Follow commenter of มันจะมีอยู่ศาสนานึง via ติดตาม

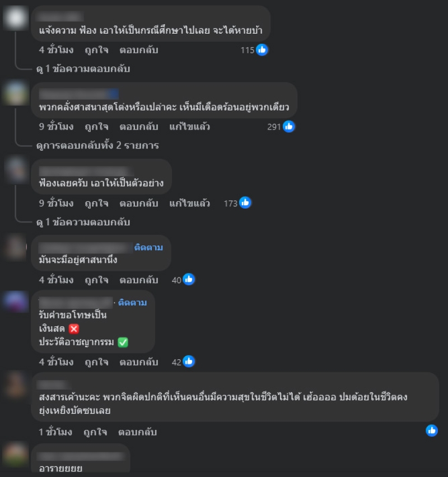(148, 247)
